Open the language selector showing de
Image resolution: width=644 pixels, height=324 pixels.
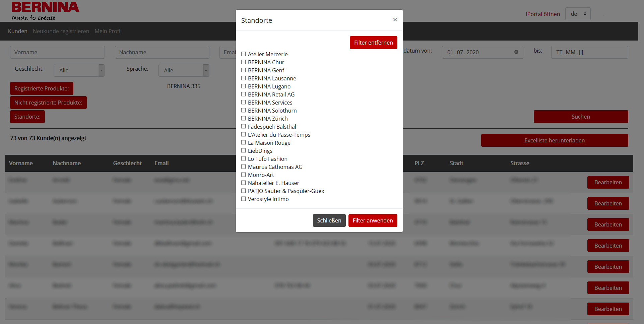578,14
